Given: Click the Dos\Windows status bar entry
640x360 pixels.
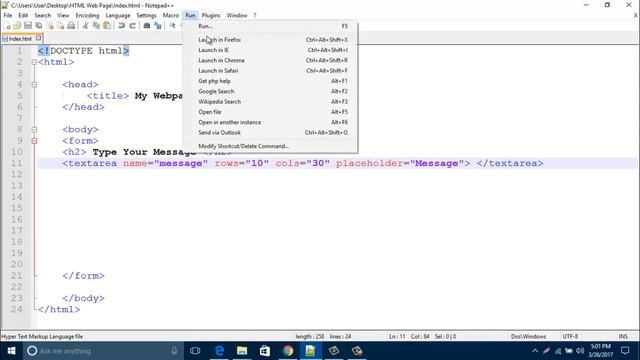Looking at the screenshot, I should tap(528, 337).
